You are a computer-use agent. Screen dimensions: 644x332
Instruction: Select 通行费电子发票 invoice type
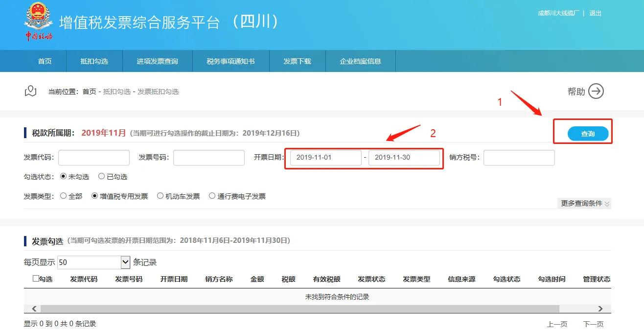[211, 195]
